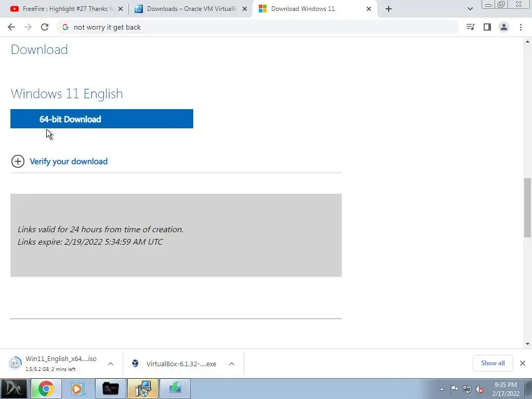Click the Verify your download link
This screenshot has height=399, width=532.
[69, 162]
